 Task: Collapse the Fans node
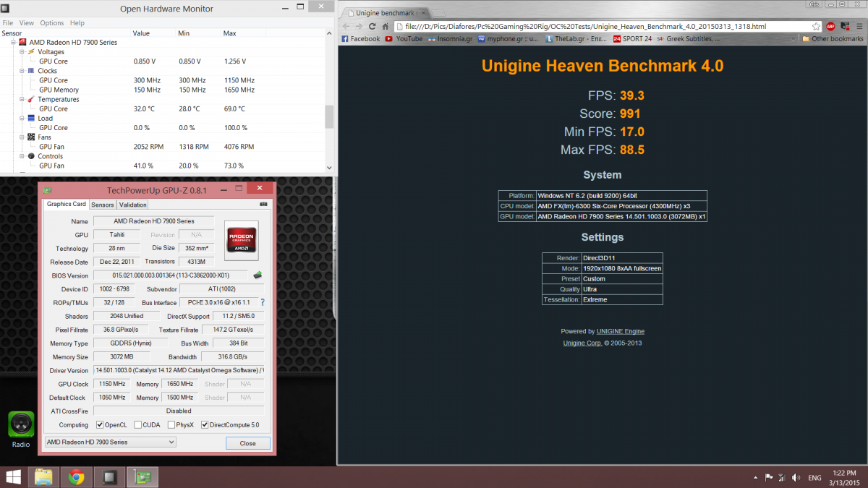coord(22,137)
